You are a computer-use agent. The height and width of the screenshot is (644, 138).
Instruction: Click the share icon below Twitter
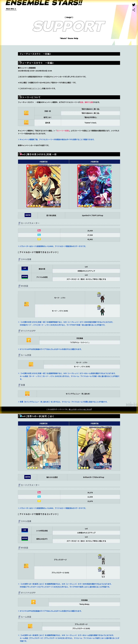click(x=133, y=10)
